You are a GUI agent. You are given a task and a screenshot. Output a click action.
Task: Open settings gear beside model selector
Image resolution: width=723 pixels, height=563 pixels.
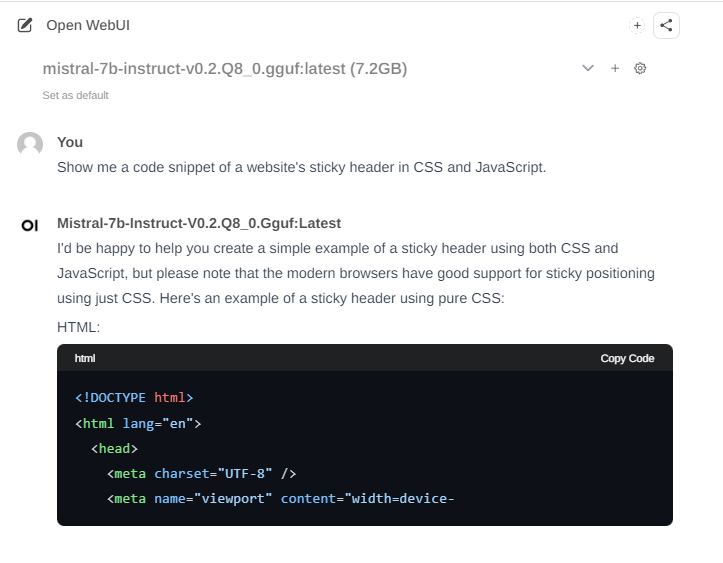pyautogui.click(x=641, y=68)
